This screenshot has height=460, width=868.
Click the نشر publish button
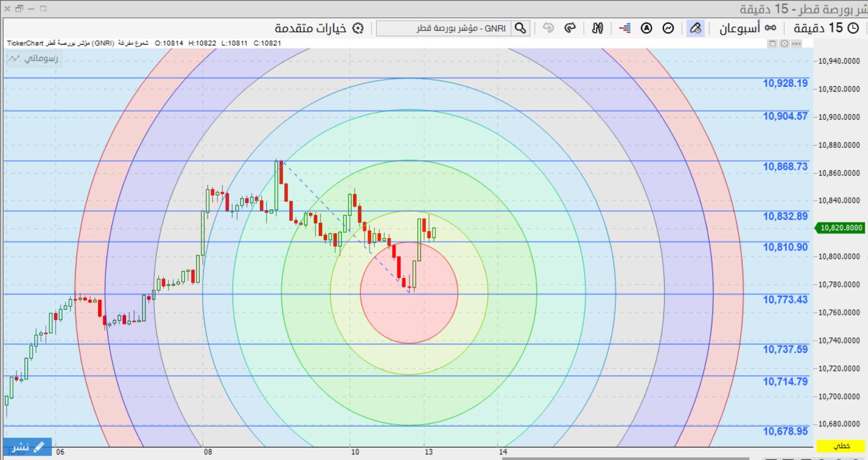click(x=27, y=447)
